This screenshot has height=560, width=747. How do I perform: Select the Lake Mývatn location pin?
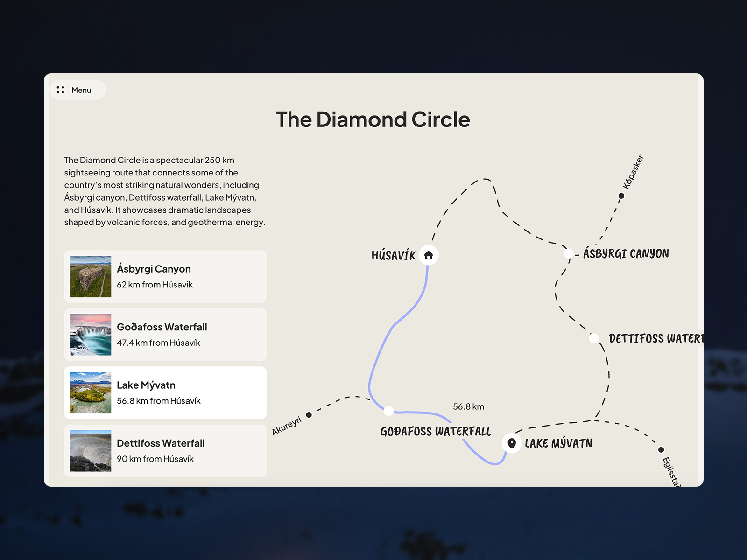(512, 443)
